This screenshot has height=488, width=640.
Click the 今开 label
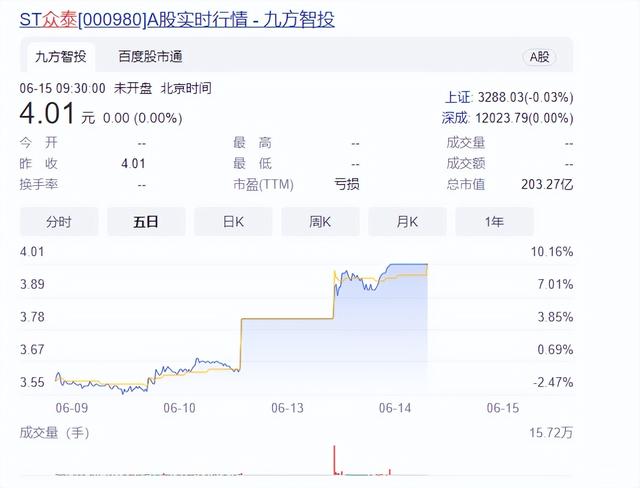(x=39, y=143)
